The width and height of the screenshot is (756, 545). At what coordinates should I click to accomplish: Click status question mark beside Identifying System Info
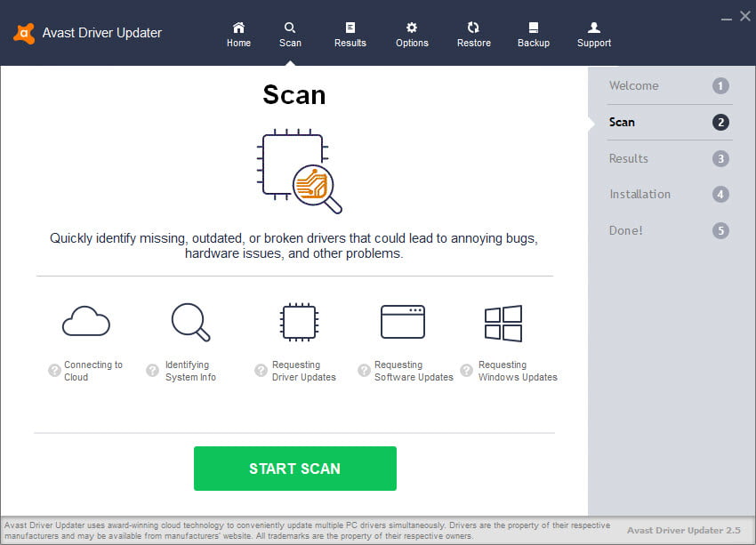pos(152,370)
